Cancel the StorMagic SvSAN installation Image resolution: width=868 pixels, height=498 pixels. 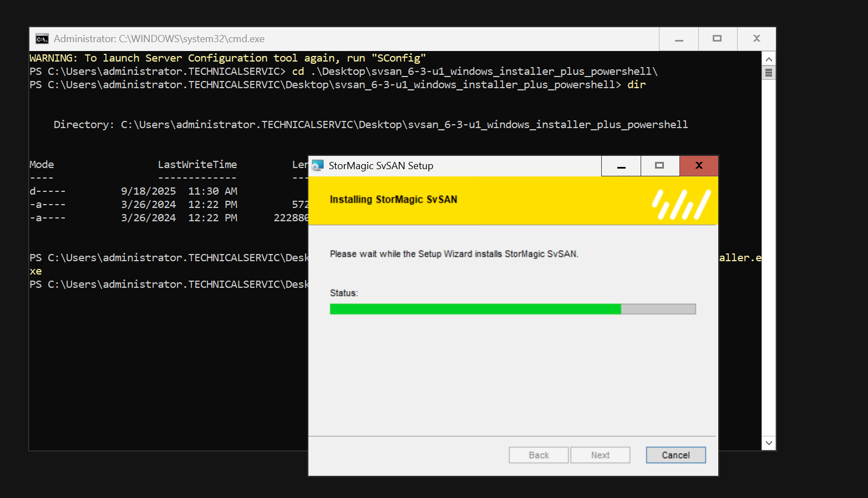click(x=676, y=455)
